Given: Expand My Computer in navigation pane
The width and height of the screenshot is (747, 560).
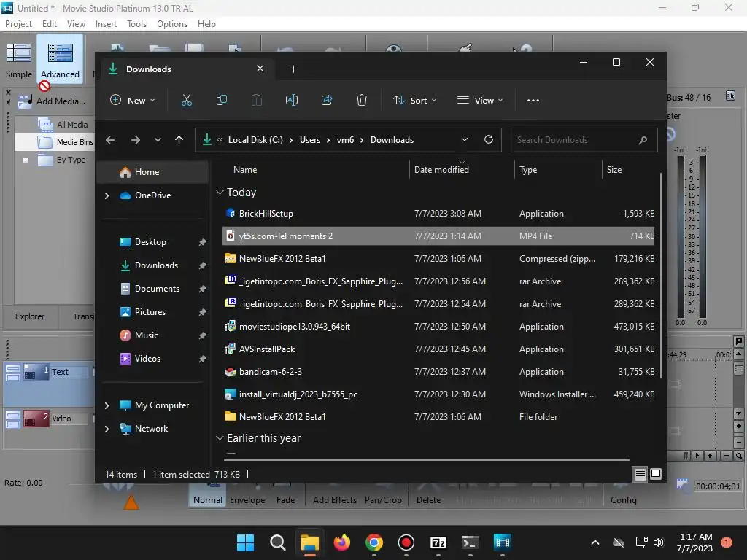Looking at the screenshot, I should pyautogui.click(x=107, y=405).
